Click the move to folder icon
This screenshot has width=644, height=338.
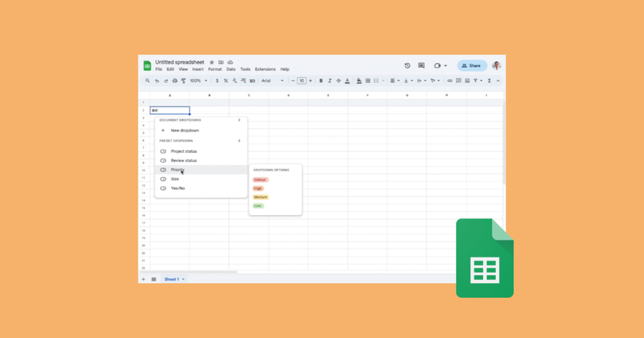[221, 62]
